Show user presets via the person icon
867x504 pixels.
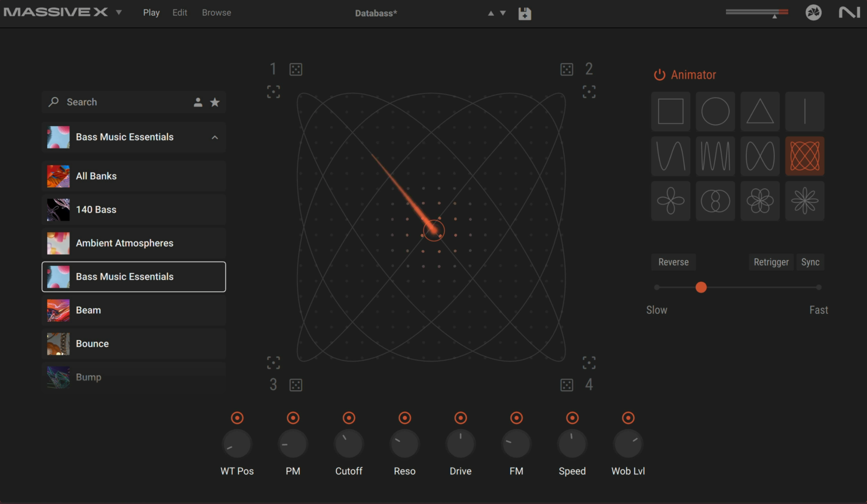198,102
